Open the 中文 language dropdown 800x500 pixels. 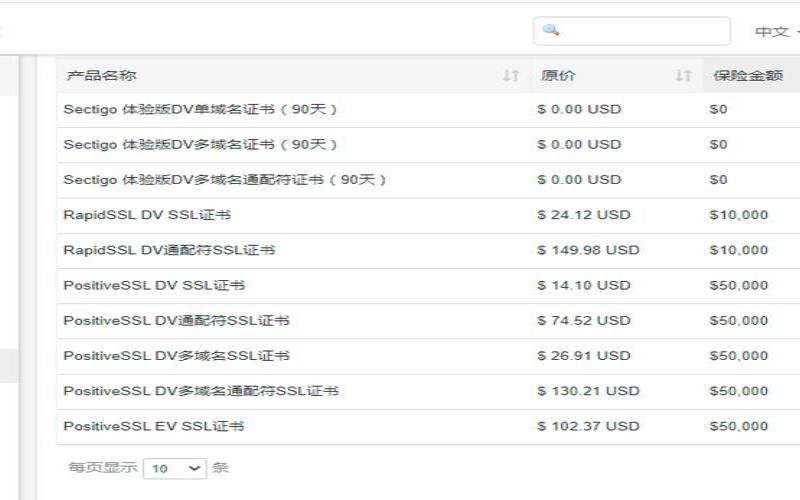[x=777, y=32]
